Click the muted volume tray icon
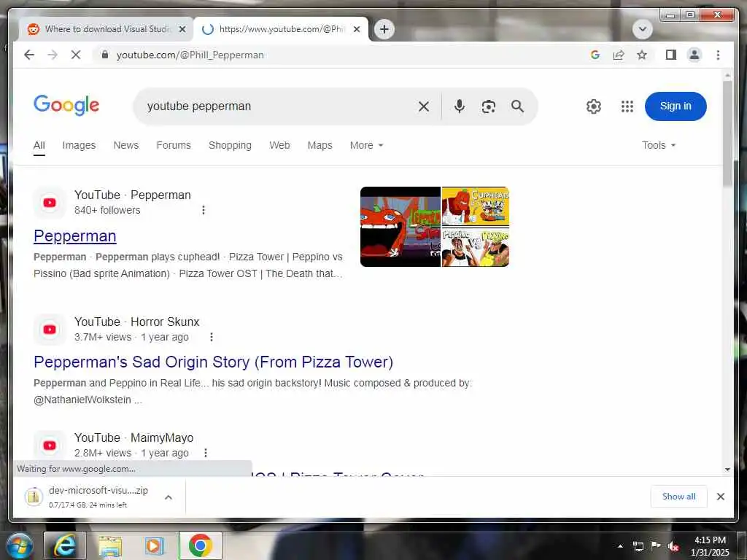The height and width of the screenshot is (560, 747). tap(673, 546)
